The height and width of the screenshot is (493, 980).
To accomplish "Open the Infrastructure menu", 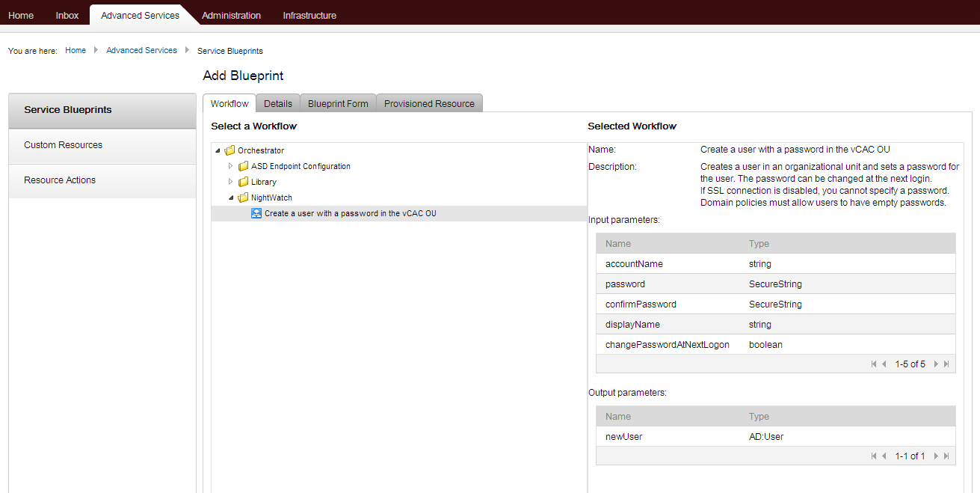I will coord(309,13).
